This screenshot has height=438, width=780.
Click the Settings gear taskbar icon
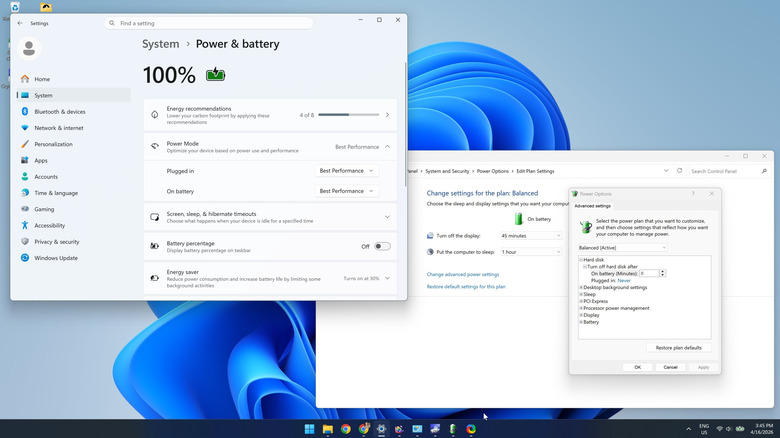coord(381,429)
